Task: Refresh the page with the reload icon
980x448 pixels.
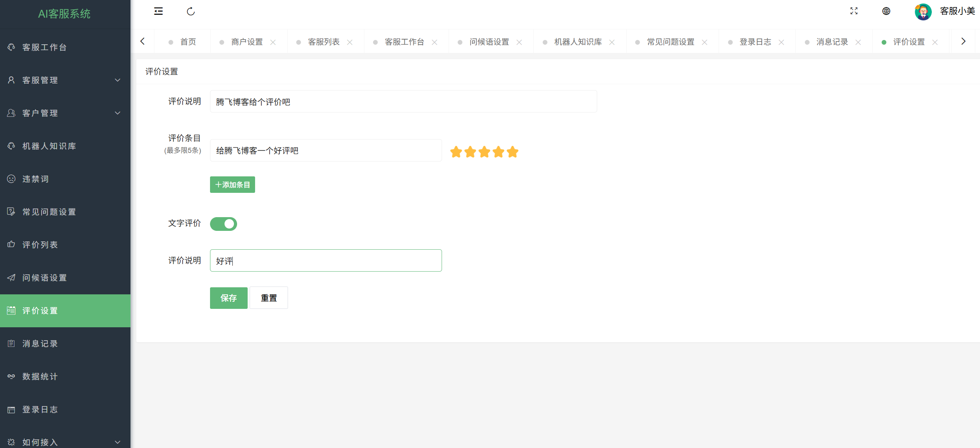Action: coord(191,11)
